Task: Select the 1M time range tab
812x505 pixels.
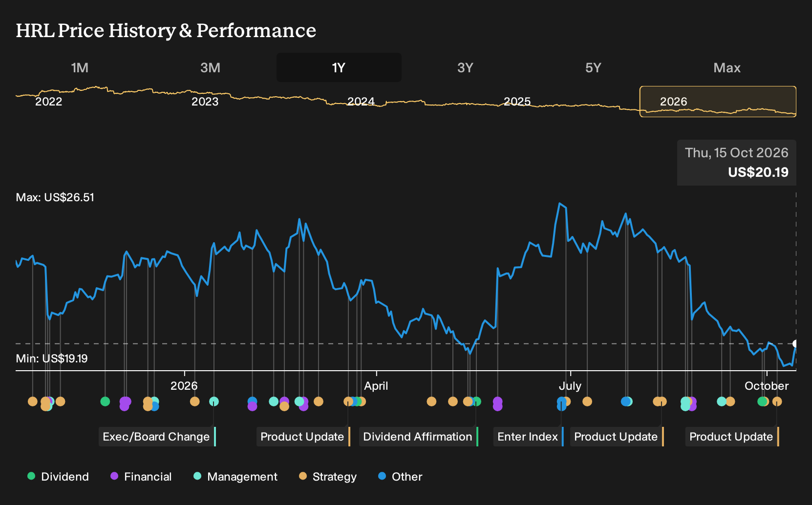Action: tap(80, 67)
